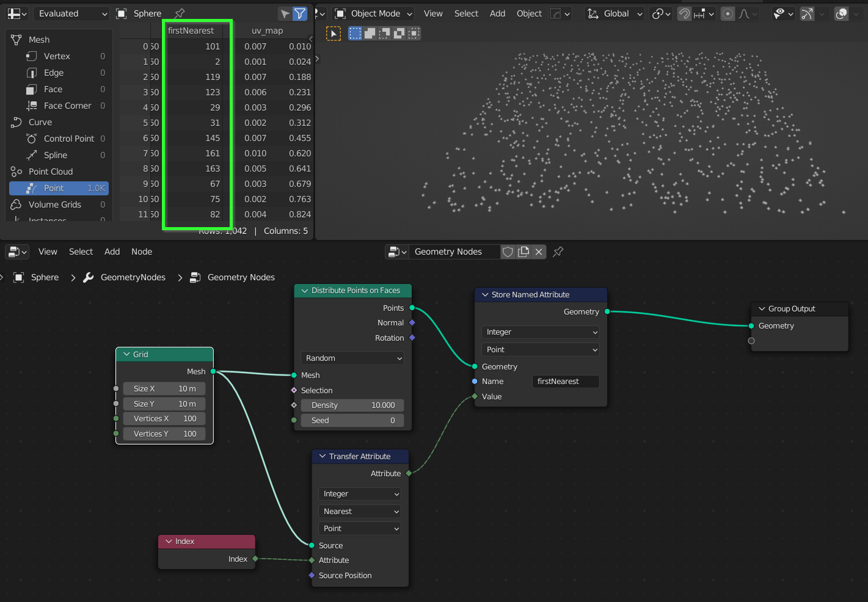Click the Sphere breadcrumb in the node editor path

pos(45,277)
